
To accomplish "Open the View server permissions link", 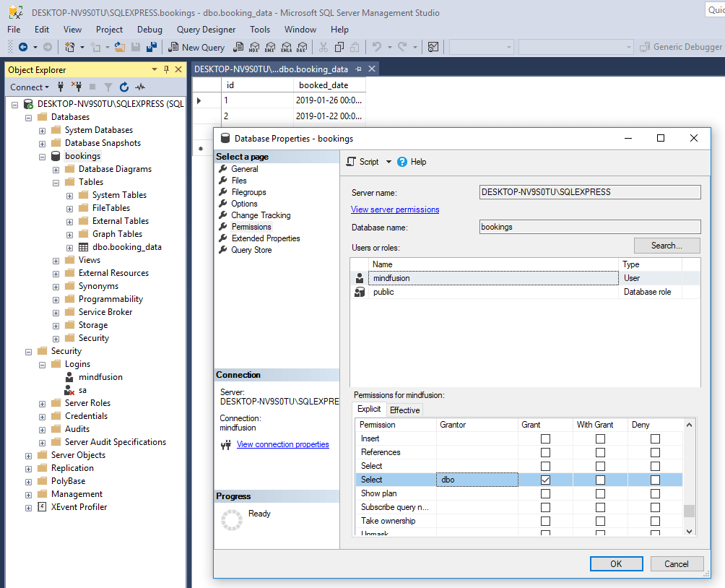I will pyautogui.click(x=394, y=209).
